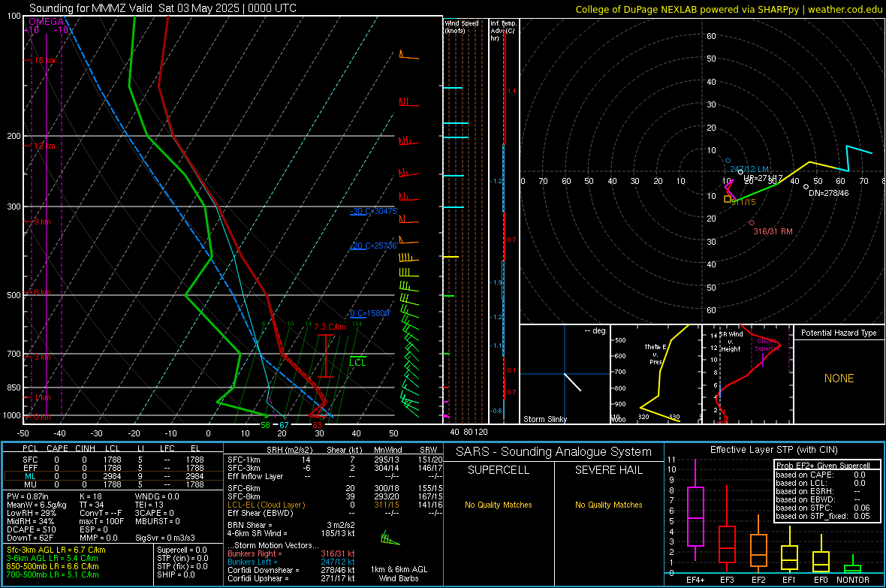Click the Prob EF2+ Given Supercell header
The width and height of the screenshot is (886, 588).
pyautogui.click(x=823, y=466)
